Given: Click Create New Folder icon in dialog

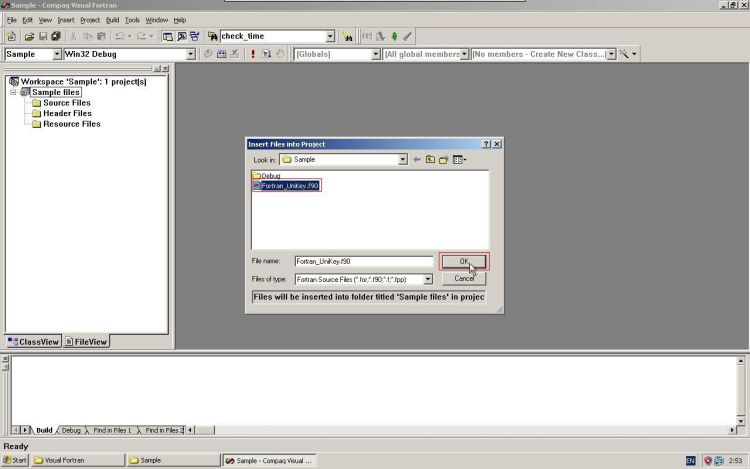Looking at the screenshot, I should click(444, 160).
